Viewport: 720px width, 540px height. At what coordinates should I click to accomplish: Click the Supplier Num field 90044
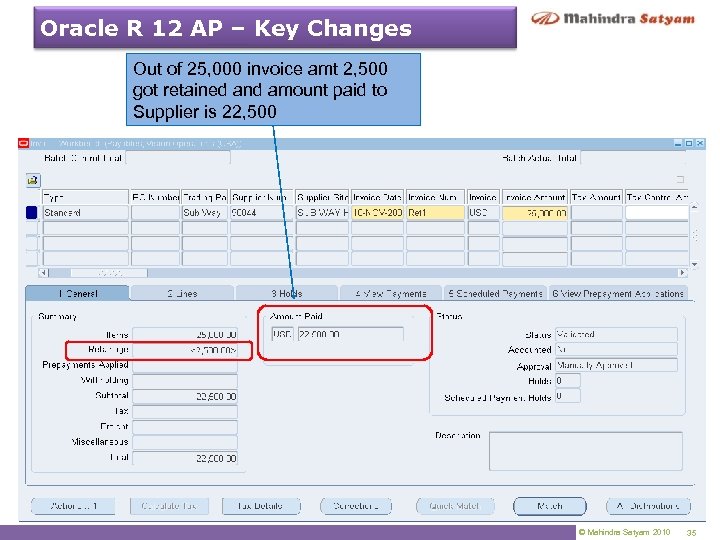(261, 213)
